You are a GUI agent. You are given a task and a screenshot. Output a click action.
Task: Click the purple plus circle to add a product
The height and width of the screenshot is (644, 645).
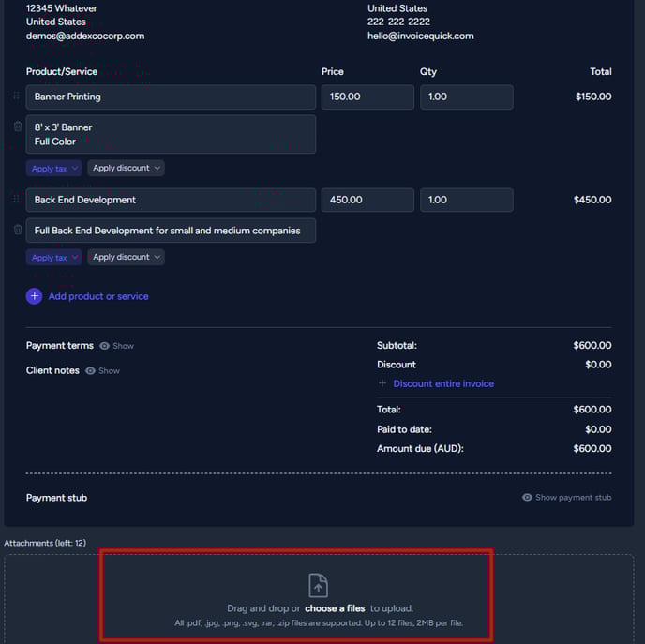(34, 296)
